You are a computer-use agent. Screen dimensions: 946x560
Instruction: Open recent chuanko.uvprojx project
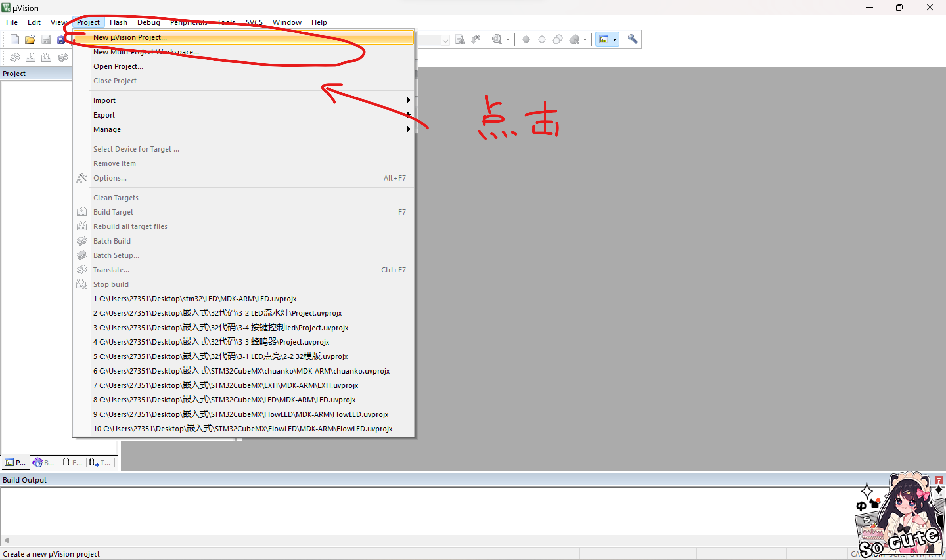coord(242,371)
